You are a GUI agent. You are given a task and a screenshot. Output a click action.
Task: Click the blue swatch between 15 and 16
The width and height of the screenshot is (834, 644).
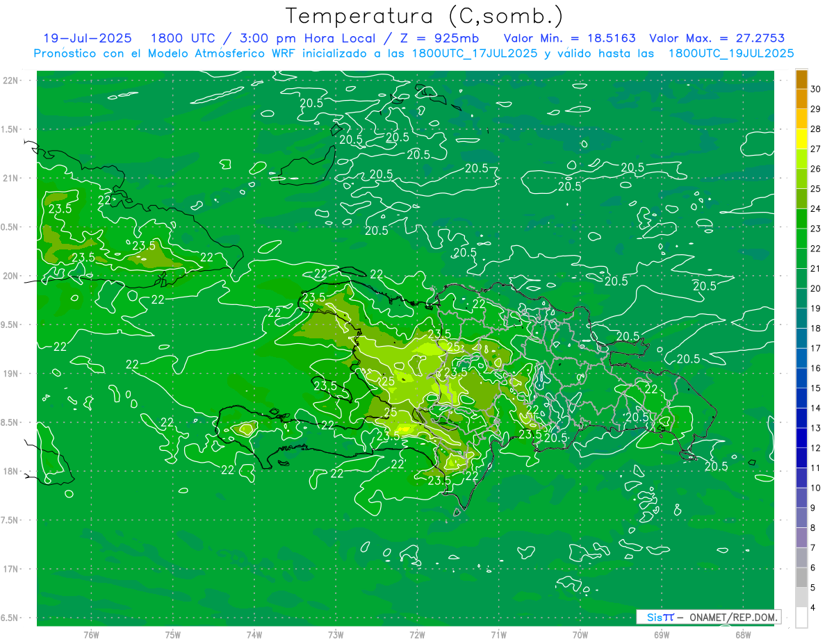[801, 378]
